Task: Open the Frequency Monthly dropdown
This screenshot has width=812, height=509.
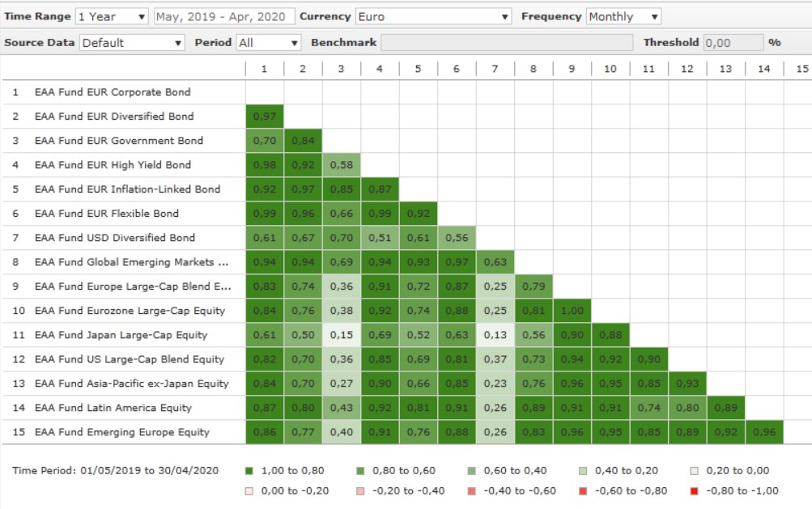Action: pyautogui.click(x=623, y=16)
